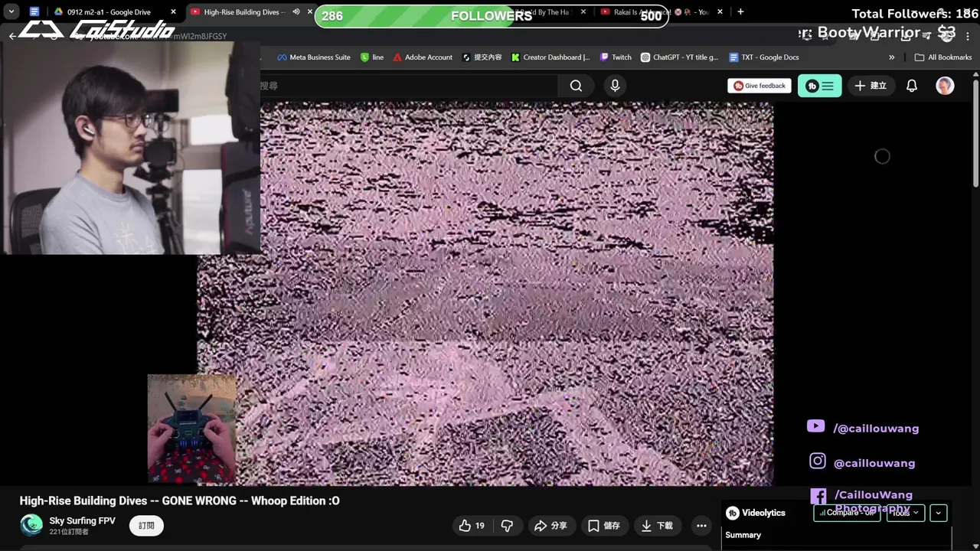Image resolution: width=980 pixels, height=551 pixels.
Task: Click the page vertical scrollbar
Action: [975, 132]
